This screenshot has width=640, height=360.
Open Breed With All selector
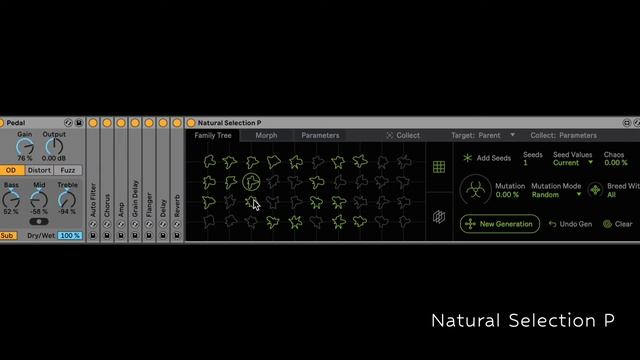click(611, 195)
